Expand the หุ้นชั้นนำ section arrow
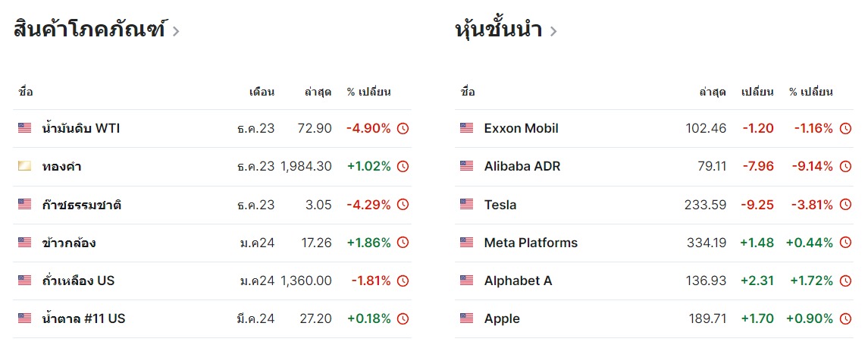The width and height of the screenshot is (868, 345). pyautogui.click(x=553, y=32)
